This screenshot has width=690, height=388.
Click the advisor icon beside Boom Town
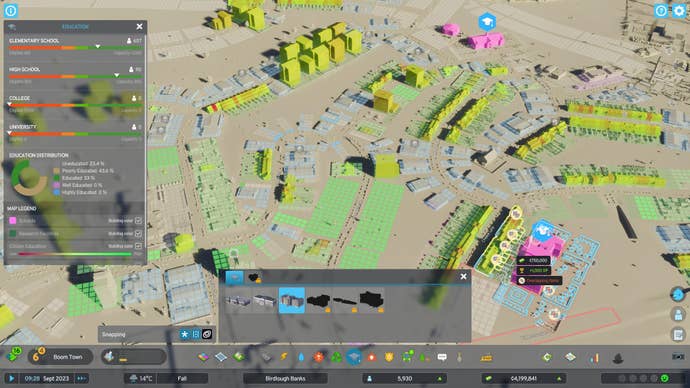point(110,356)
